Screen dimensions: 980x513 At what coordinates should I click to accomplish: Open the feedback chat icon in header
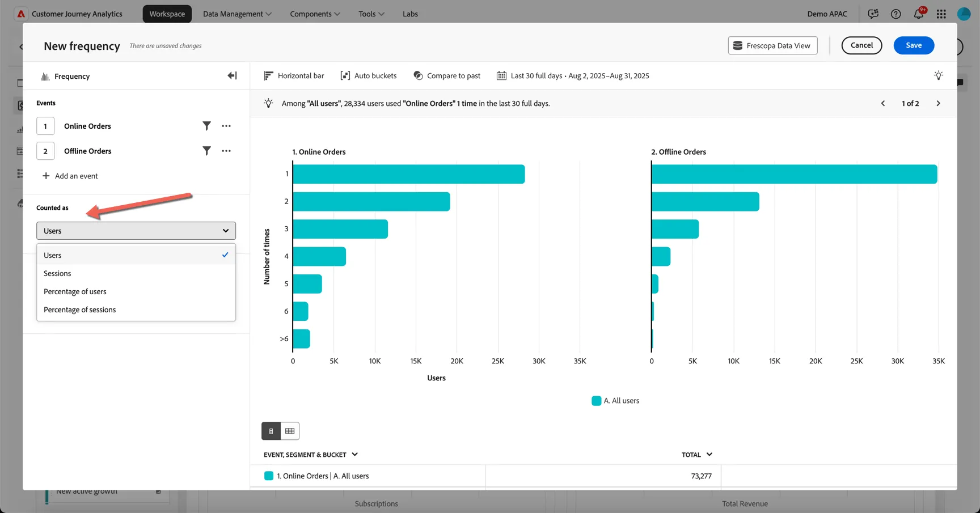tap(873, 14)
